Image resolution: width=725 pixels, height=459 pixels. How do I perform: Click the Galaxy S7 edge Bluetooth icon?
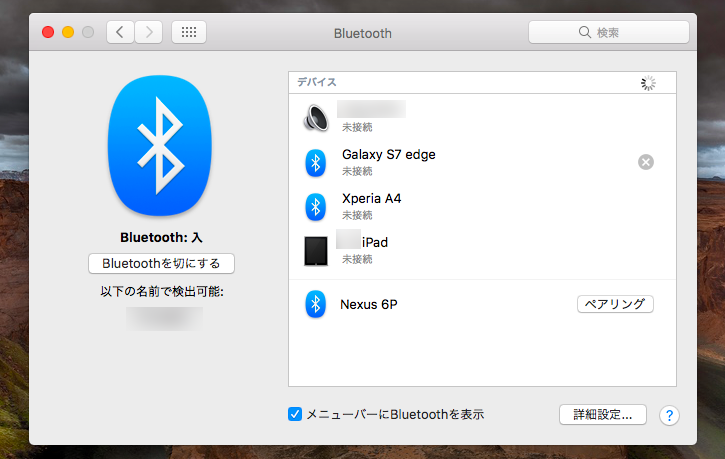click(315, 162)
